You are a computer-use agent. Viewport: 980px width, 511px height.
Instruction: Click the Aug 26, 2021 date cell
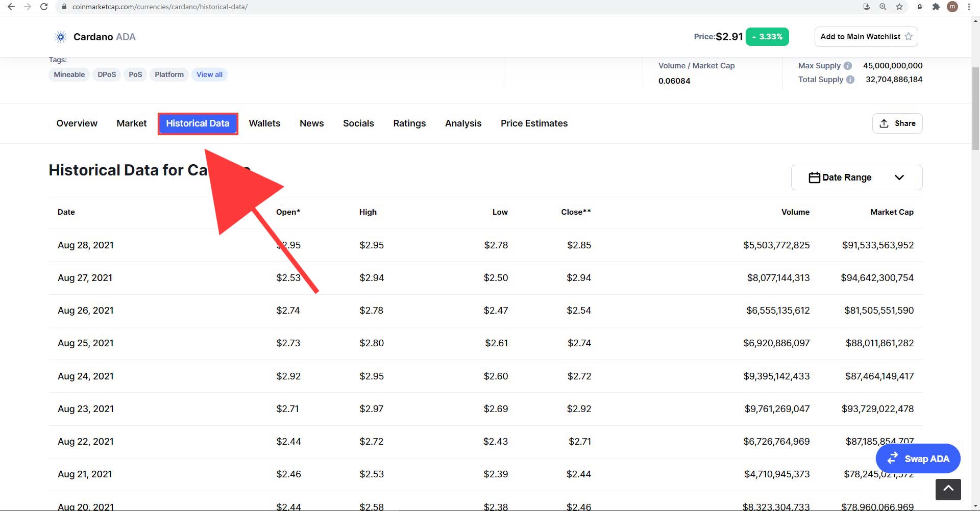(x=86, y=311)
